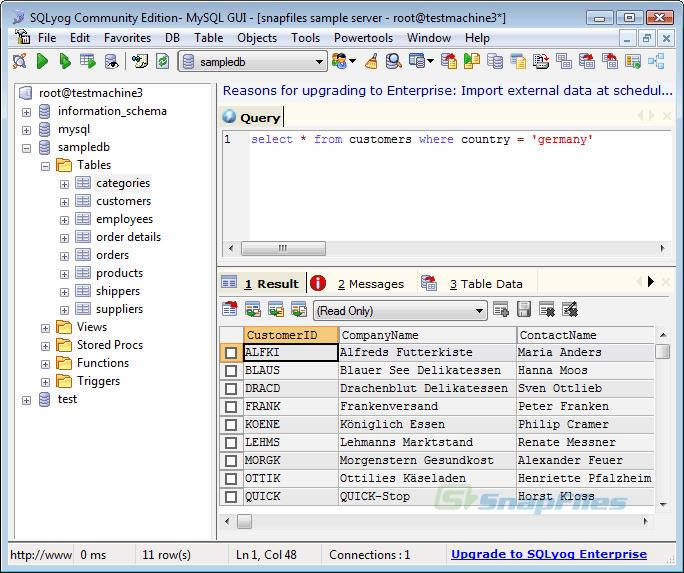Tick the checkbox for the ALFKI row
684x573 pixels.
click(231, 352)
